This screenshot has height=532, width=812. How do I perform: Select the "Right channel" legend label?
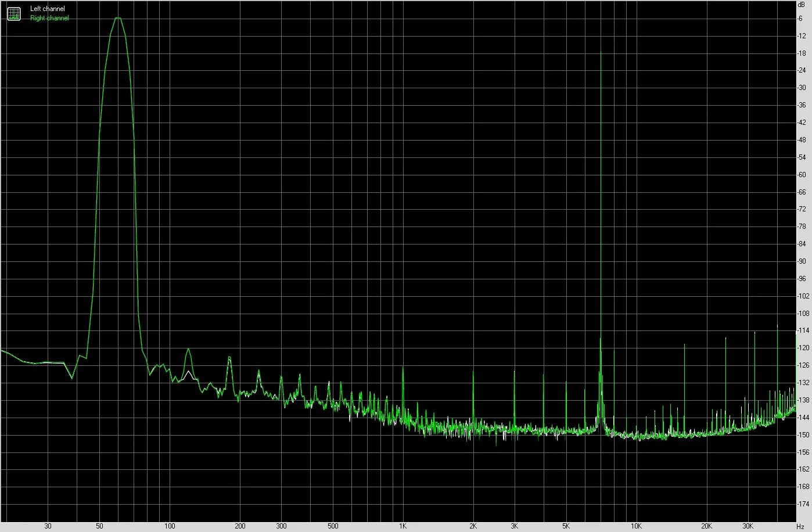point(49,18)
